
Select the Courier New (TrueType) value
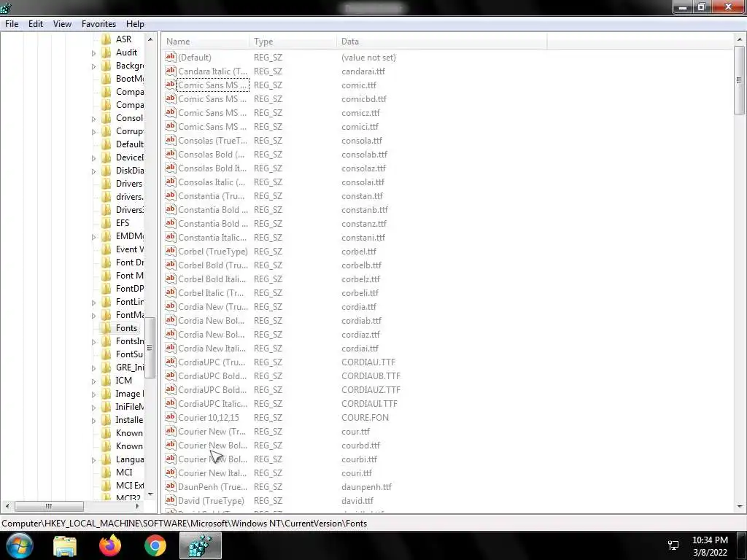coord(212,432)
